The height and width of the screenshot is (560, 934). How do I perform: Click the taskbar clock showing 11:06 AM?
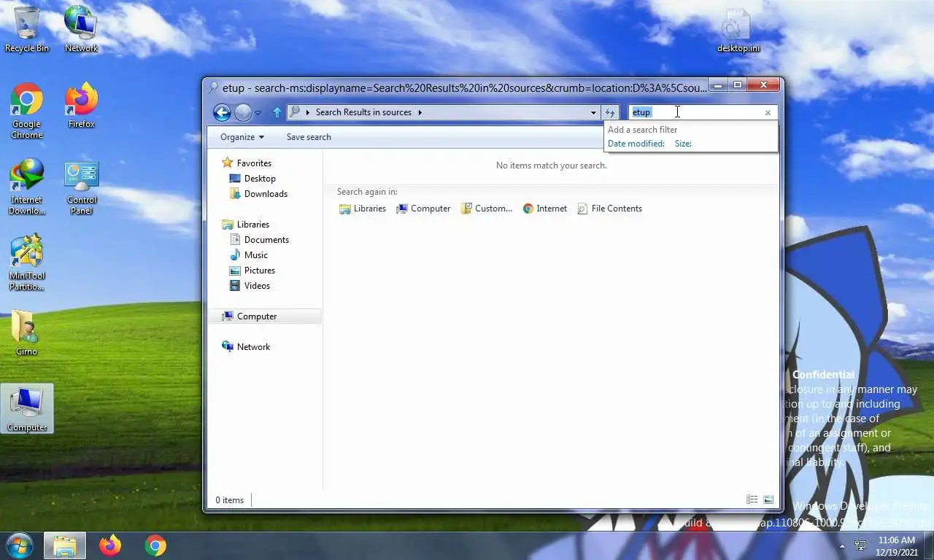pyautogui.click(x=897, y=546)
